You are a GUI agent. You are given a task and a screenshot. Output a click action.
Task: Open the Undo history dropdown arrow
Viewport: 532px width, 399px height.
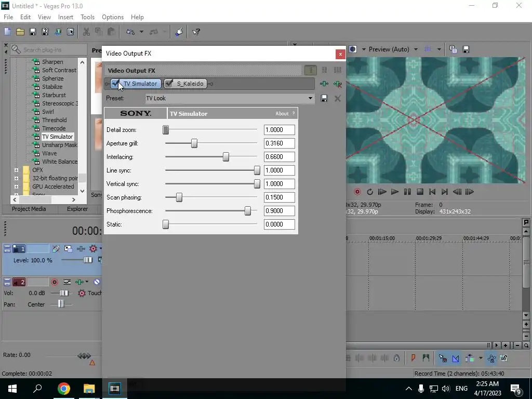pyautogui.click(x=141, y=32)
